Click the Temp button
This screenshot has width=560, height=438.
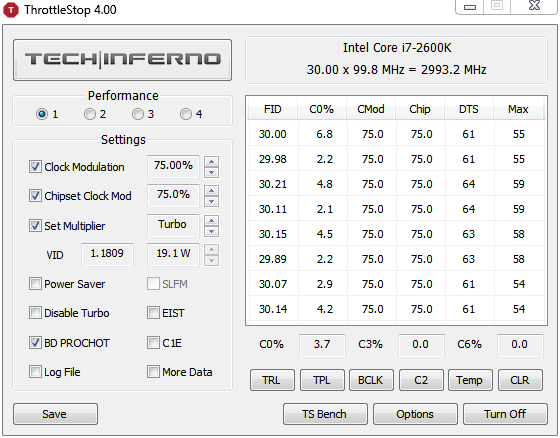470,380
